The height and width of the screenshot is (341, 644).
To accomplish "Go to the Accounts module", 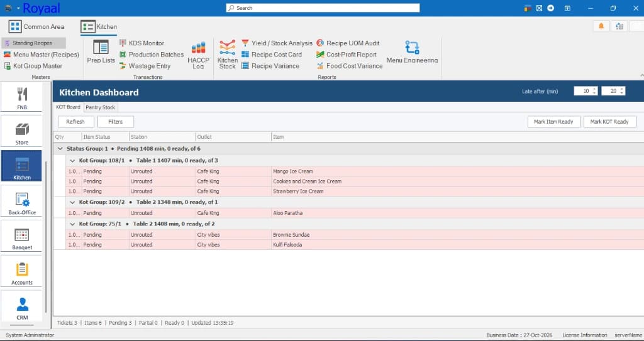I will tap(22, 271).
